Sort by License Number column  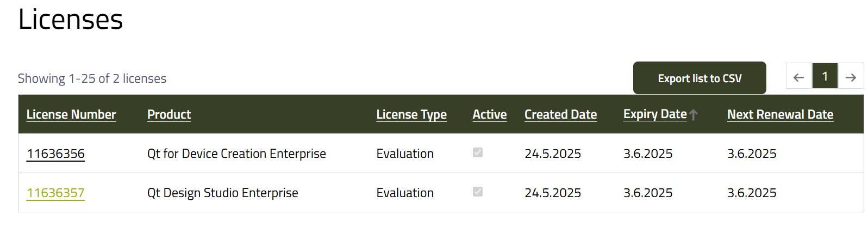71,114
